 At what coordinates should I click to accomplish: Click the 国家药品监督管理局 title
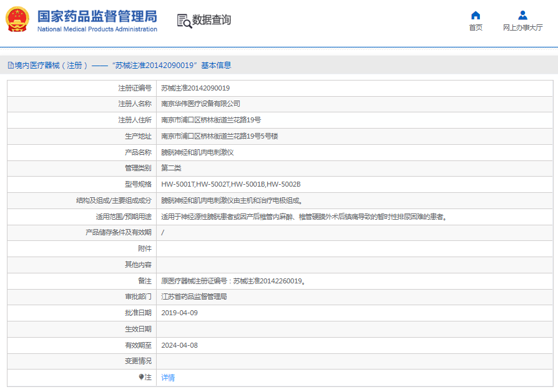point(97,16)
